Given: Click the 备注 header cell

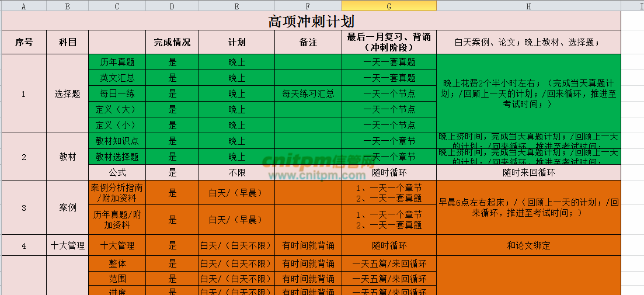Looking at the screenshot, I should (308, 43).
